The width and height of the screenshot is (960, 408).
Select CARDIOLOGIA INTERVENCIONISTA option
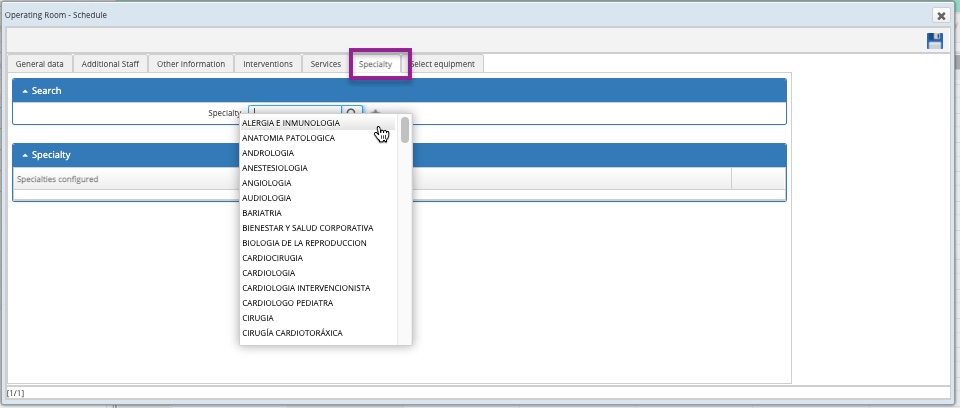(318, 289)
